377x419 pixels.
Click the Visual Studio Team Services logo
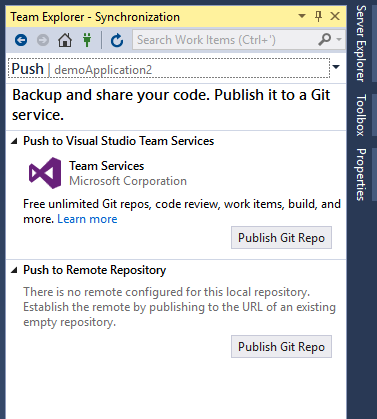click(x=45, y=173)
